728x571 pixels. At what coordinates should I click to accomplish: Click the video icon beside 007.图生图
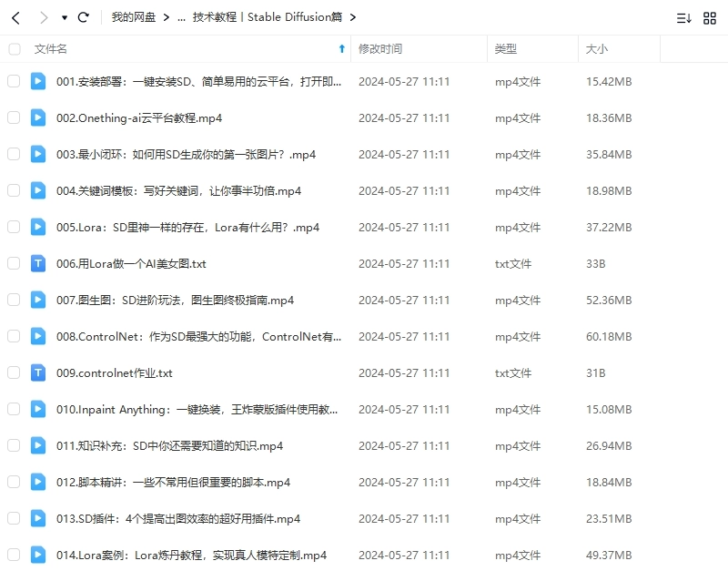[37, 300]
